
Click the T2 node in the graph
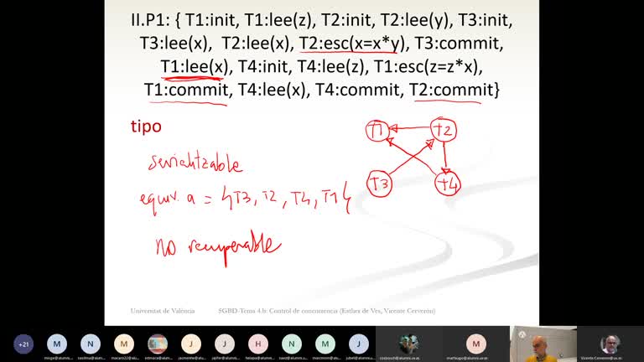[443, 130]
